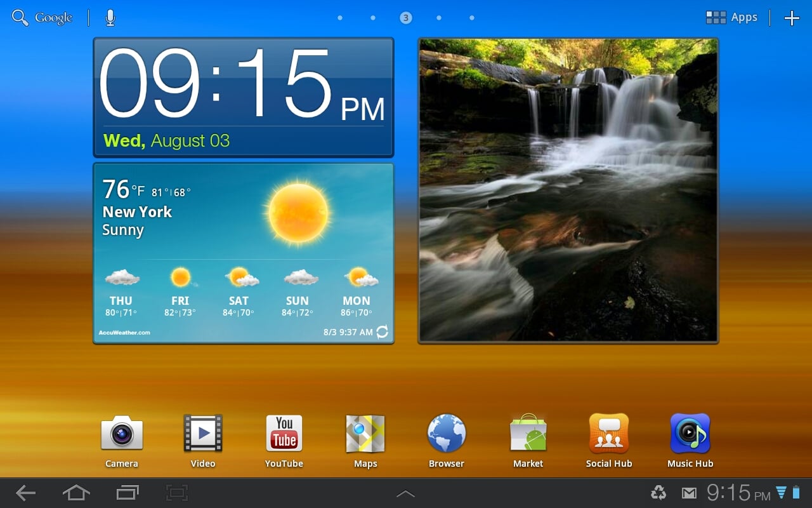Screen dimensions: 812x508
Task: Expand the mini apps tray arrow
Action: [x=405, y=493]
